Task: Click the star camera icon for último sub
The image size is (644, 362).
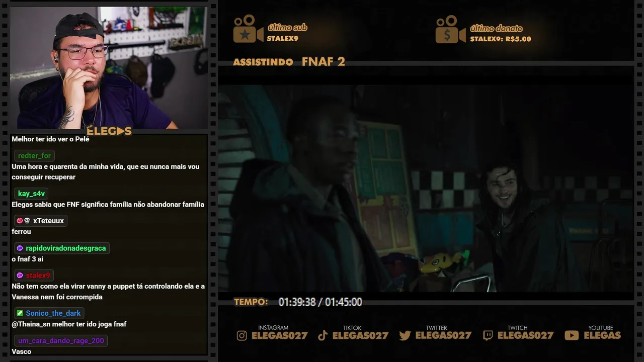Action: click(x=248, y=29)
